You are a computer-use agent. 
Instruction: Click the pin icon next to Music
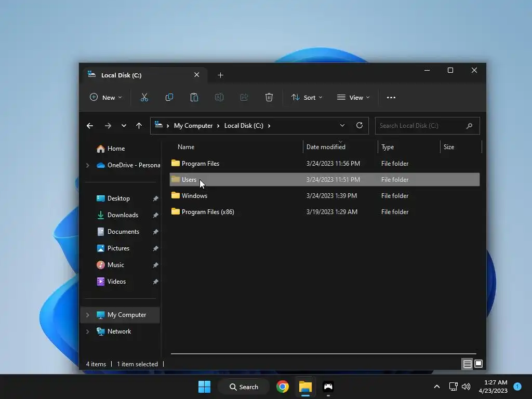(x=155, y=265)
